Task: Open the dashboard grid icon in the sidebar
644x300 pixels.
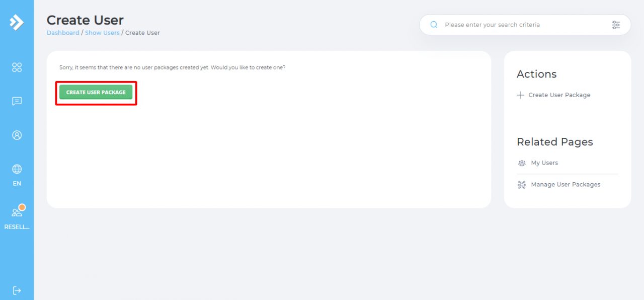Action: tap(17, 67)
